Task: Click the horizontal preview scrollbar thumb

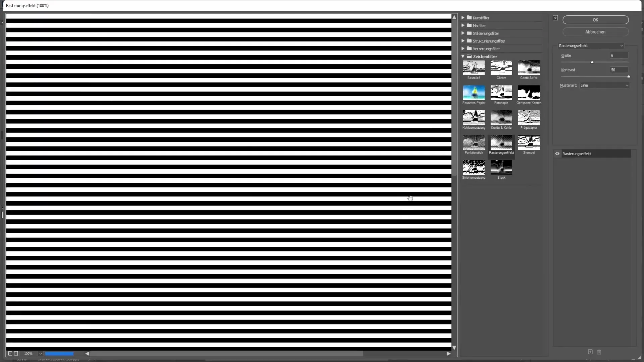Action: (226, 354)
